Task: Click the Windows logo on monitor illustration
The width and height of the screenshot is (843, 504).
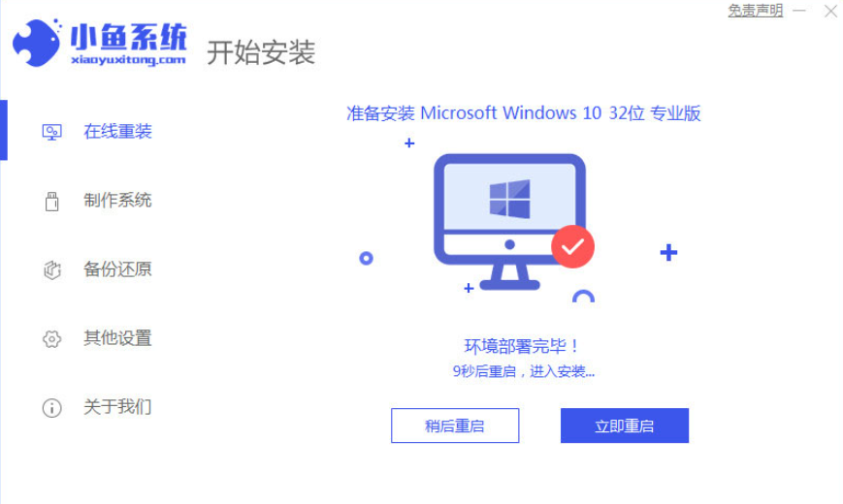Action: click(509, 199)
